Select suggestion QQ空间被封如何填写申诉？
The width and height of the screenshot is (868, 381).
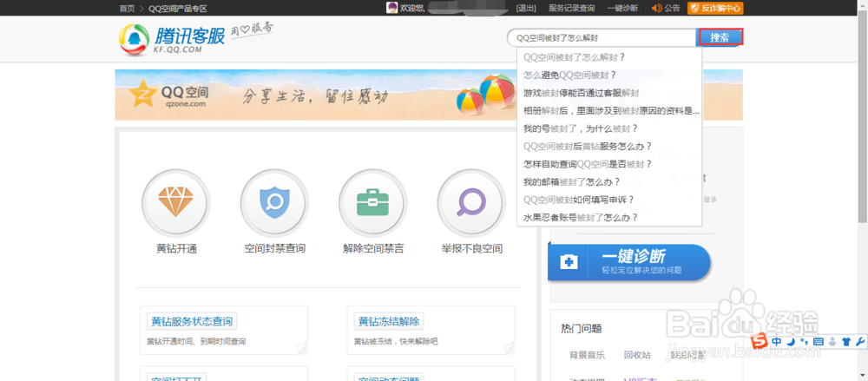point(609,200)
